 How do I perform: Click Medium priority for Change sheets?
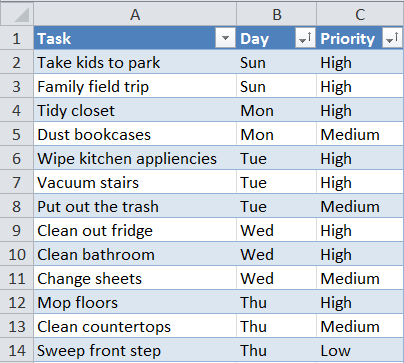360,278
